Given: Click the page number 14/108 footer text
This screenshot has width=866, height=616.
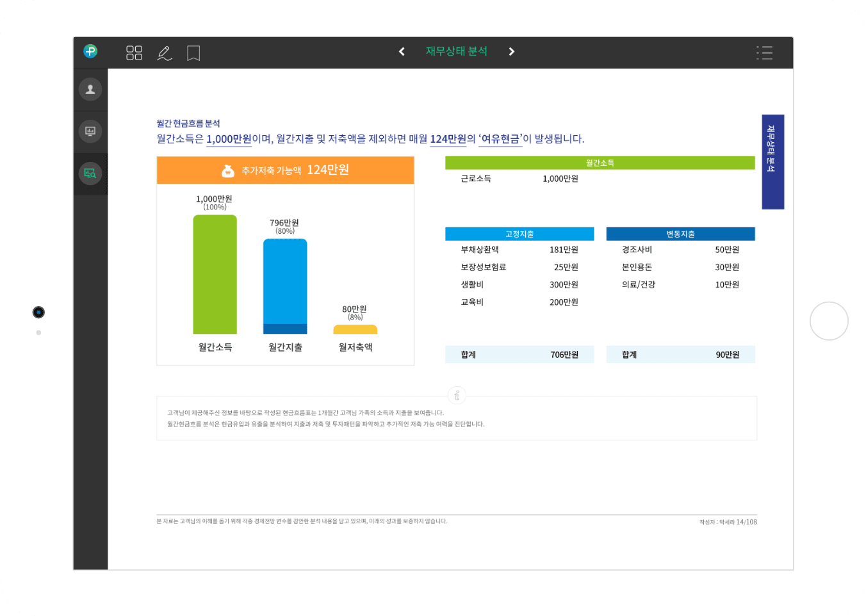Looking at the screenshot, I should tap(746, 522).
